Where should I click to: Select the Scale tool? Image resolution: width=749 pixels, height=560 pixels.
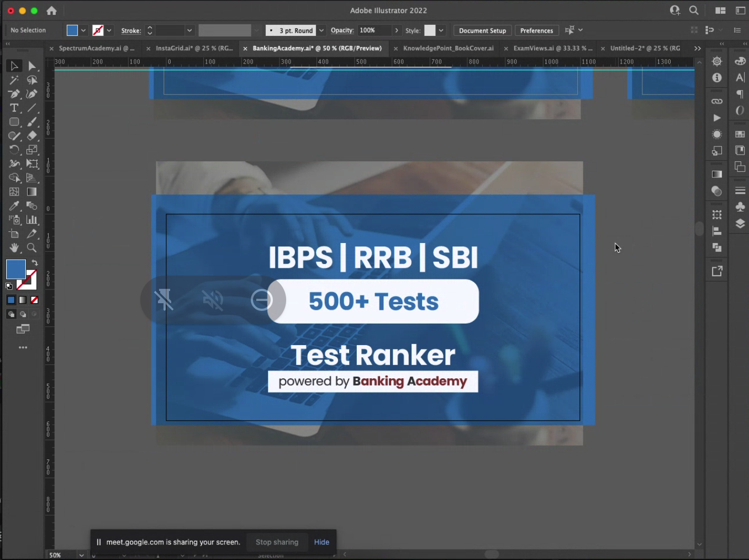point(32,150)
